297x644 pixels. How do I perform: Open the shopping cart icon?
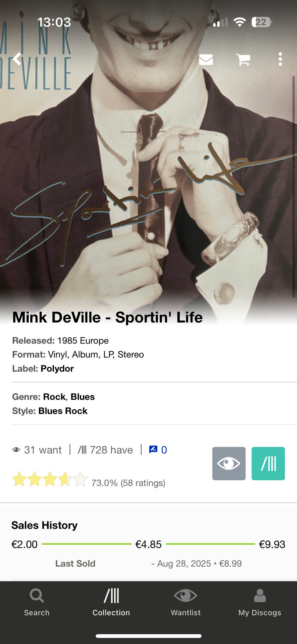tap(243, 59)
